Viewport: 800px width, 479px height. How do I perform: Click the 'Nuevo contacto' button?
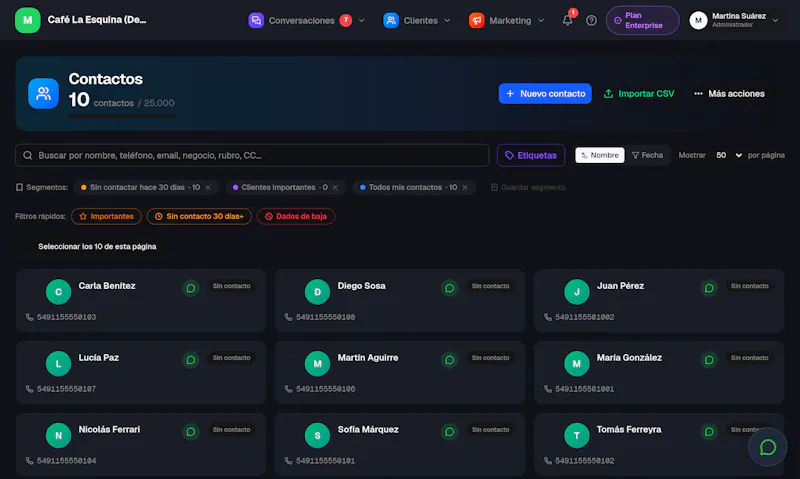(545, 93)
